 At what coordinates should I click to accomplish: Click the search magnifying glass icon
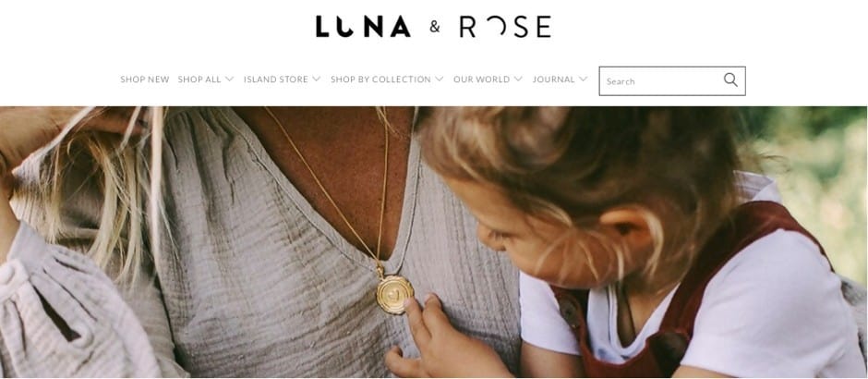[x=730, y=80]
